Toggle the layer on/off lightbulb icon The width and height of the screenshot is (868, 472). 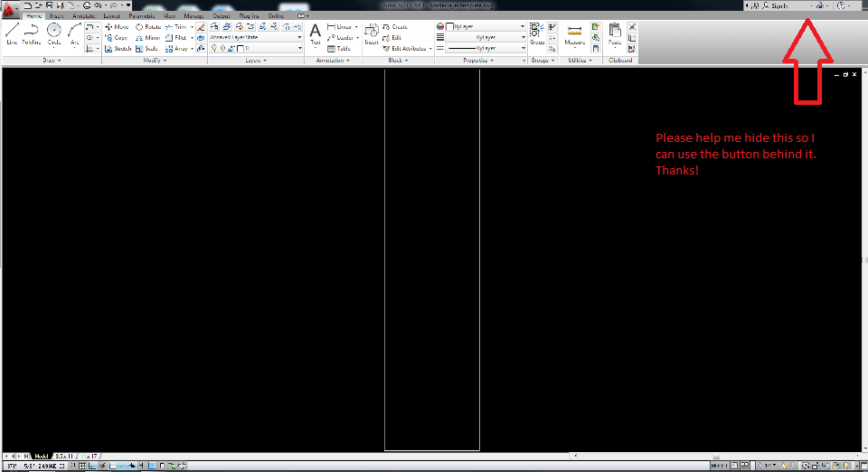(213, 49)
